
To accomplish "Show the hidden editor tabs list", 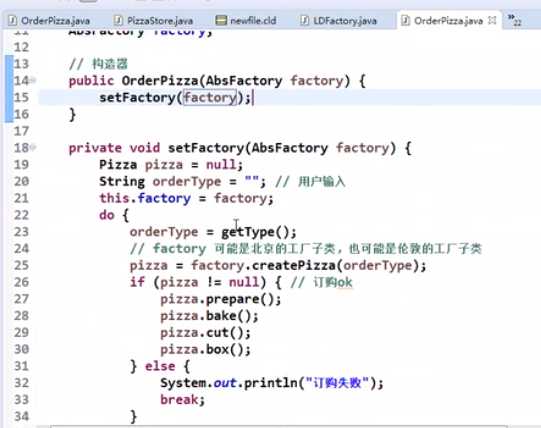I will click(x=514, y=20).
